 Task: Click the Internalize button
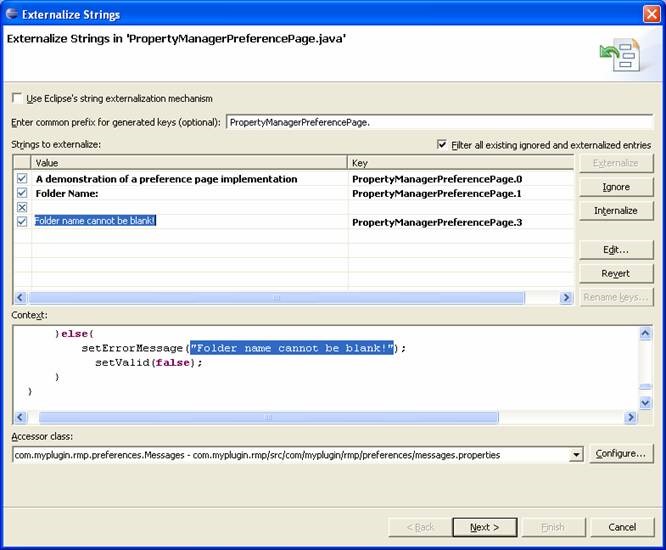616,211
